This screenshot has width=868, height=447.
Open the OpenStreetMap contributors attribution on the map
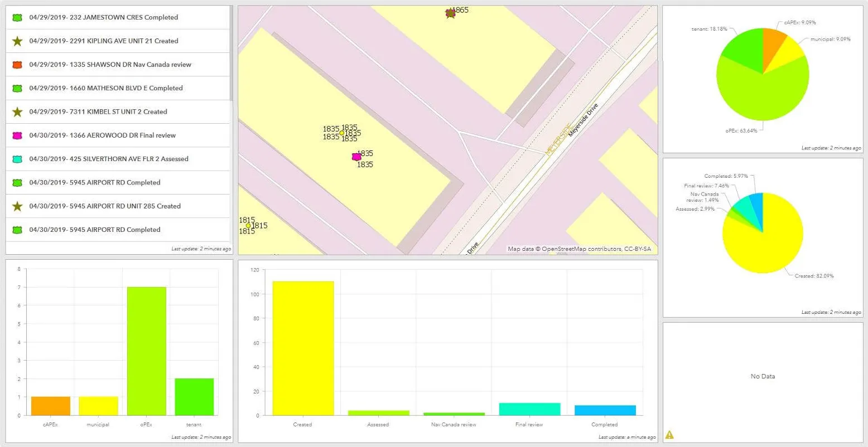coord(579,249)
